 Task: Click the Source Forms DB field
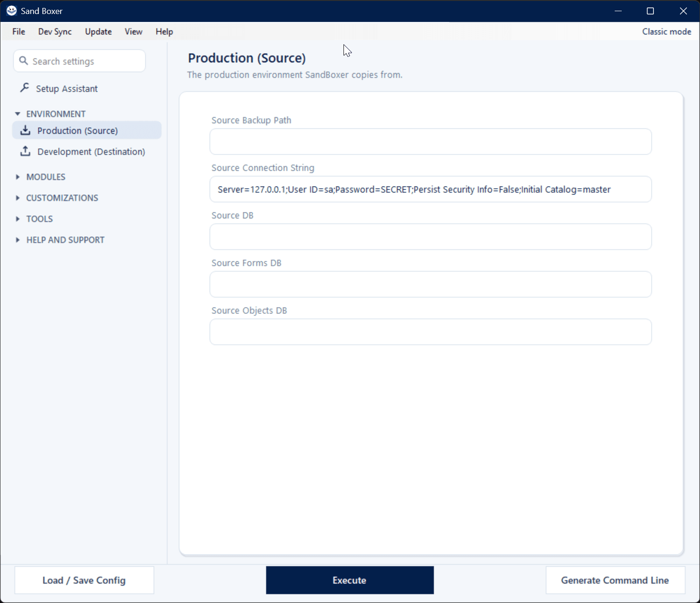[x=431, y=284]
